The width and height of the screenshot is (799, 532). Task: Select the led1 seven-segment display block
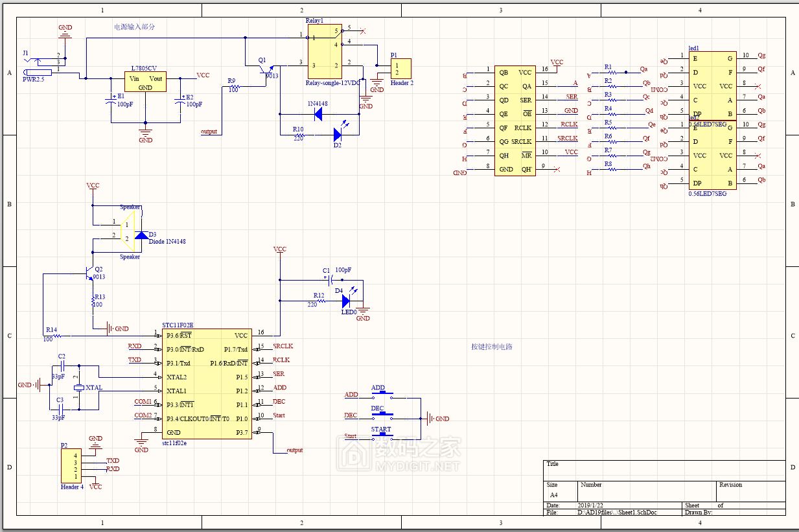(x=713, y=86)
